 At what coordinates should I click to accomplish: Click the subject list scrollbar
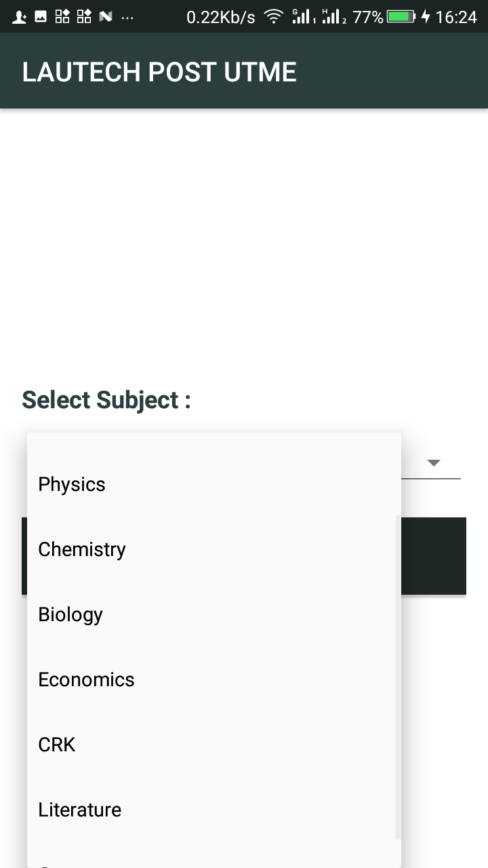click(398, 678)
